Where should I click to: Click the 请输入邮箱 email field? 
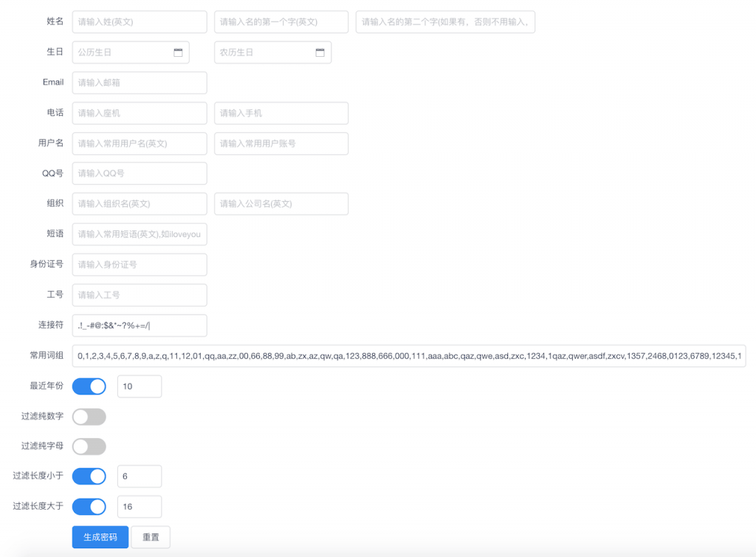[x=140, y=83]
